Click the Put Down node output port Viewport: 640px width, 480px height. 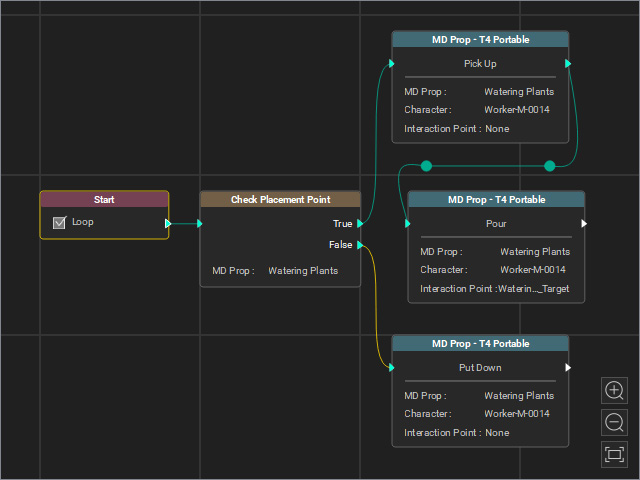pos(568,367)
